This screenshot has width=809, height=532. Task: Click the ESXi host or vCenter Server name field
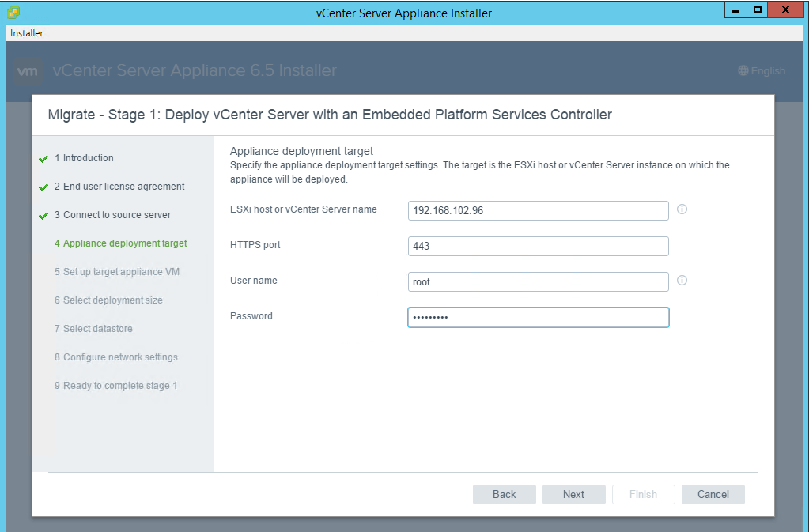pyautogui.click(x=538, y=210)
